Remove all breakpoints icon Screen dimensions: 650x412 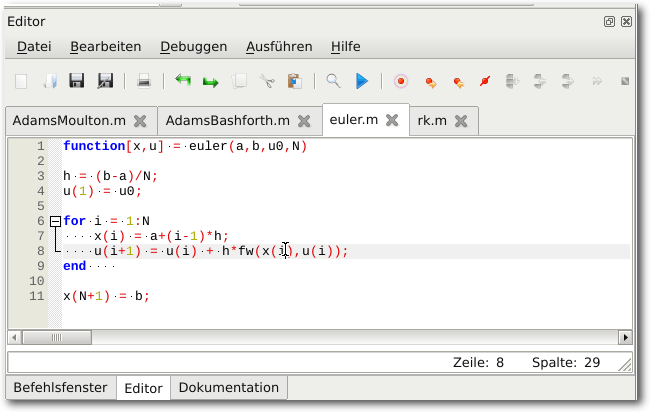485,81
